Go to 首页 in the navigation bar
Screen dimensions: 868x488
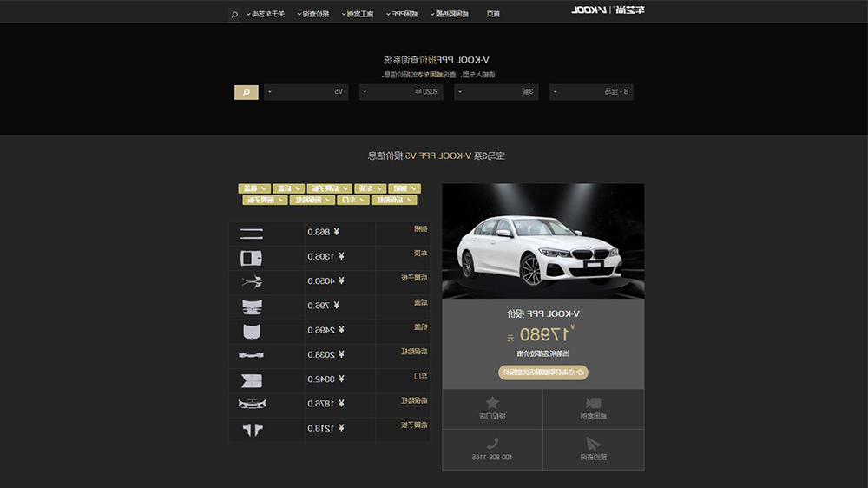tap(493, 15)
